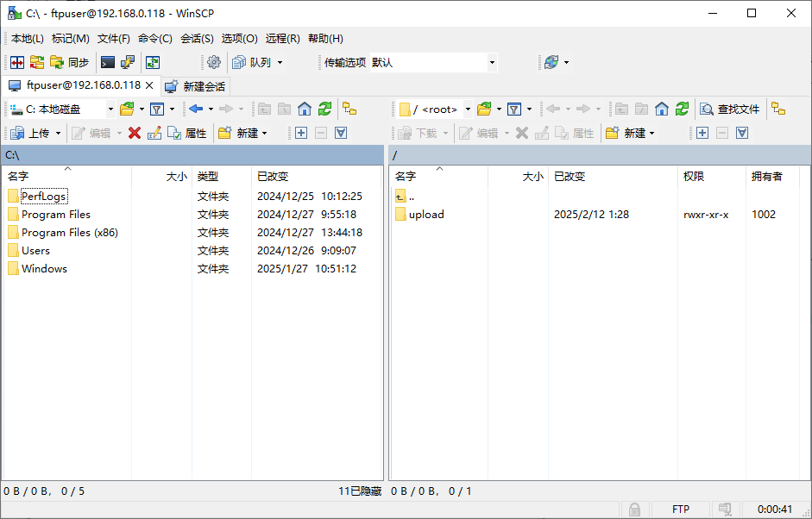812x519 pixels.
Task: Click local select all checkmark icon
Action: tap(341, 134)
